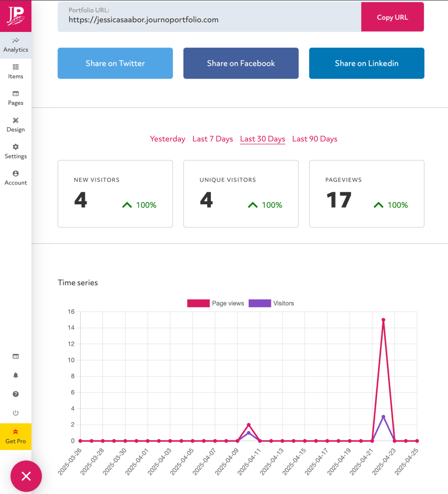Click the notifications bell icon
Viewport: 448px width, 494px height.
pyautogui.click(x=15, y=375)
